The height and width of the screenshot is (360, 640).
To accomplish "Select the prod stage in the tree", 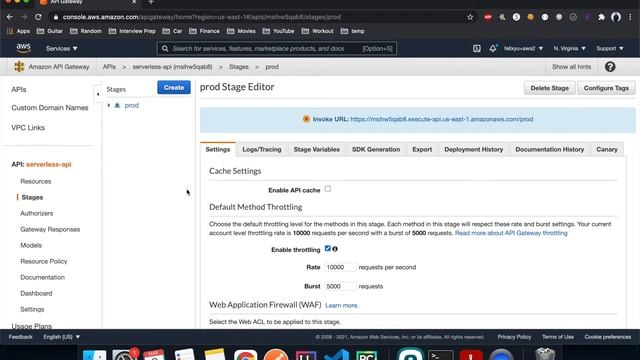I will point(131,105).
